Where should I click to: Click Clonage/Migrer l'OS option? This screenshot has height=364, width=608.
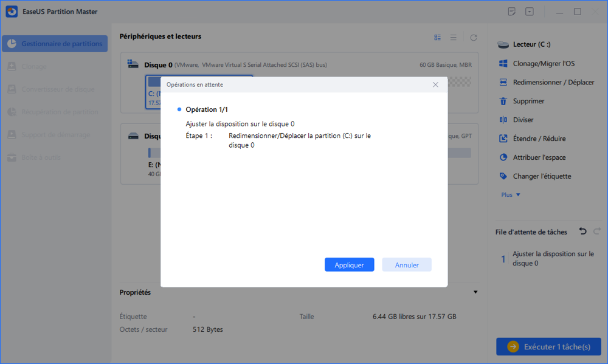tap(544, 64)
